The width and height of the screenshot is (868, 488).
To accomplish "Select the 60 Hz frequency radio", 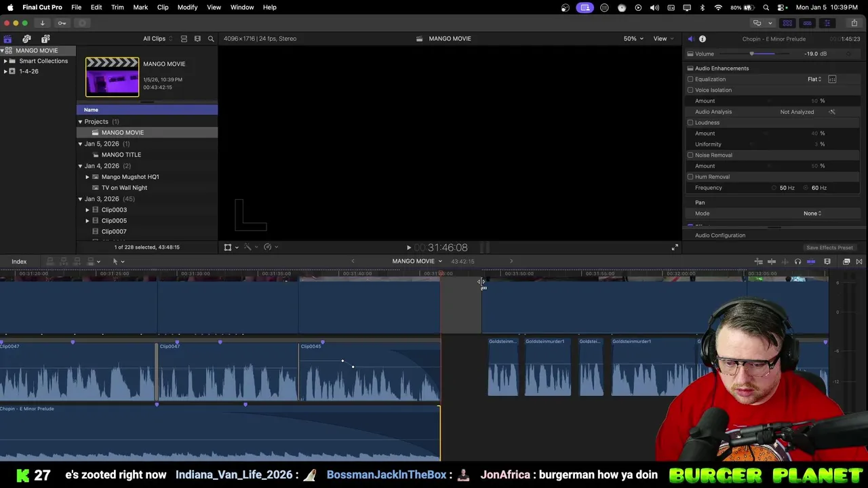I will click(806, 188).
